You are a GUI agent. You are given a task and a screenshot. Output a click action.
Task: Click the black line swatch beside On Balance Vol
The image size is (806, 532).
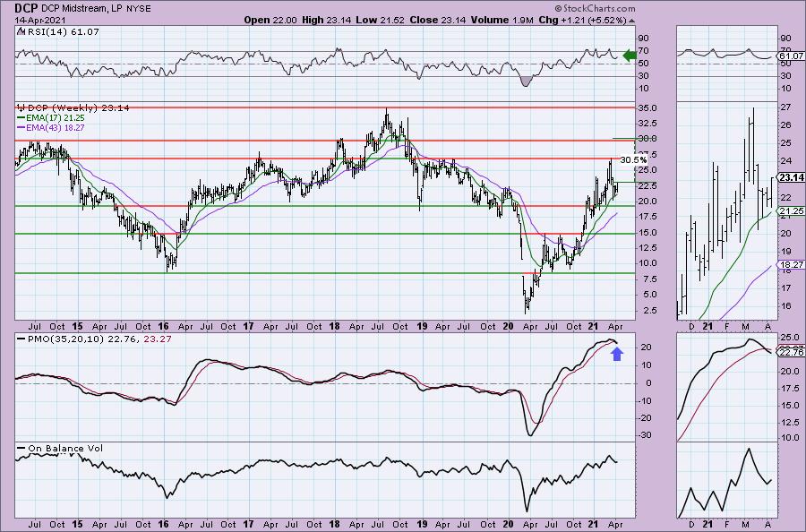(21, 449)
